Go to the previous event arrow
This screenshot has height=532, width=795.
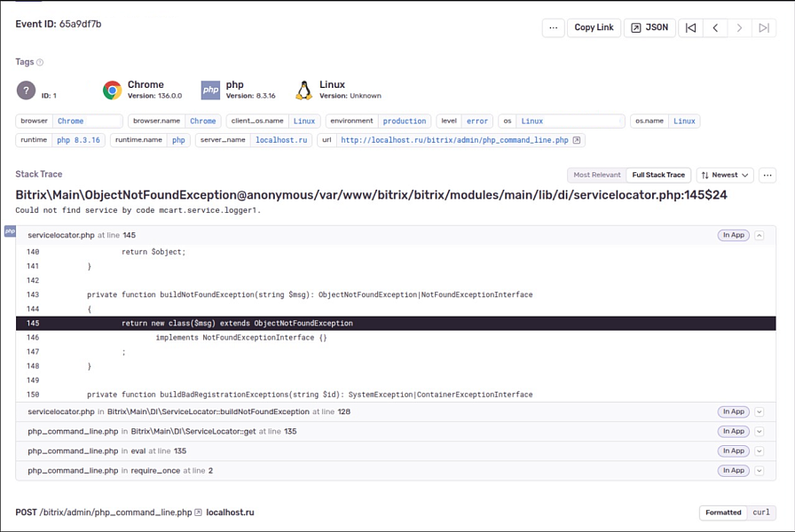[715, 27]
